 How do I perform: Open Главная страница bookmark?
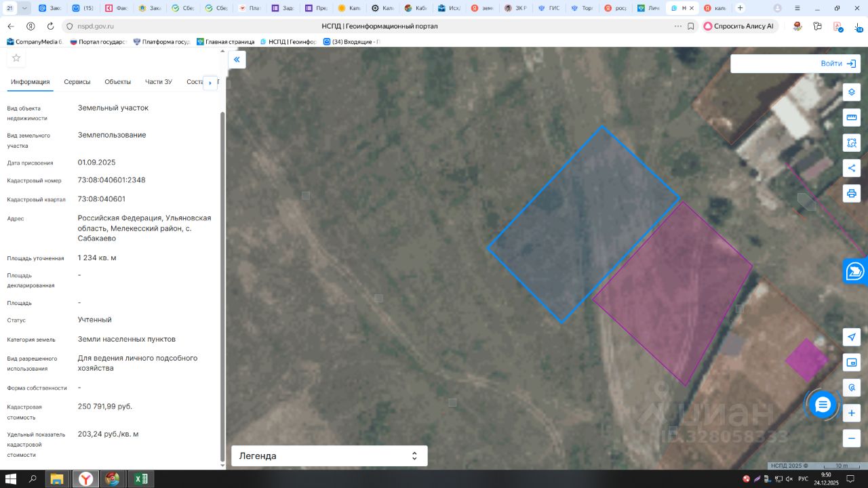pyautogui.click(x=226, y=41)
